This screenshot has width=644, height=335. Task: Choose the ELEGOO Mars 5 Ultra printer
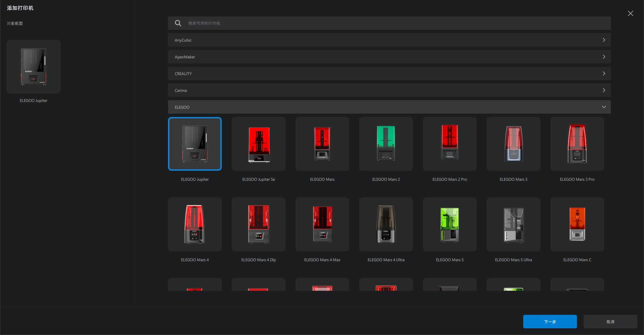pos(514,224)
